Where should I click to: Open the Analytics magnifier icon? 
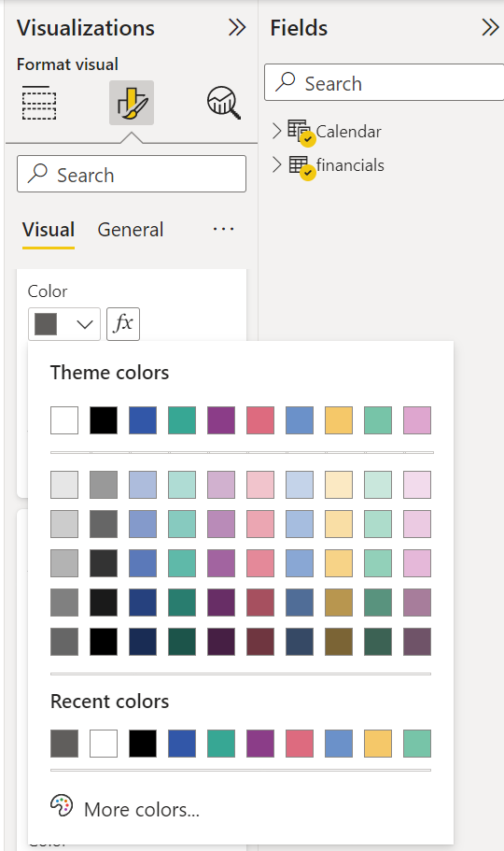(223, 103)
